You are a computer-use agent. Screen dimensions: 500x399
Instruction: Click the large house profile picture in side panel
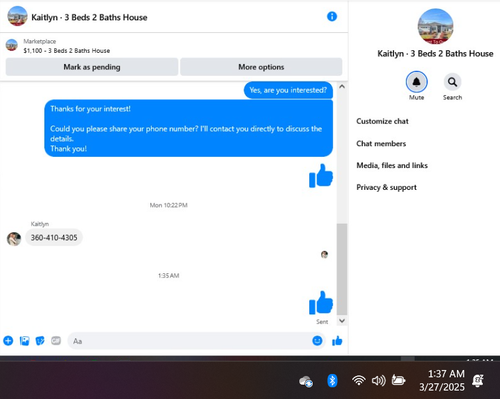coord(435,26)
